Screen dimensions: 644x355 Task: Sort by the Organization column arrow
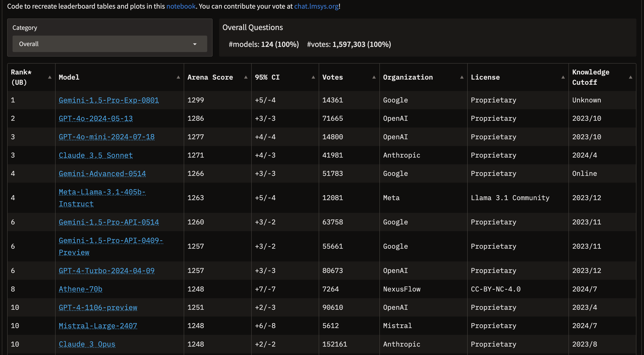point(462,77)
